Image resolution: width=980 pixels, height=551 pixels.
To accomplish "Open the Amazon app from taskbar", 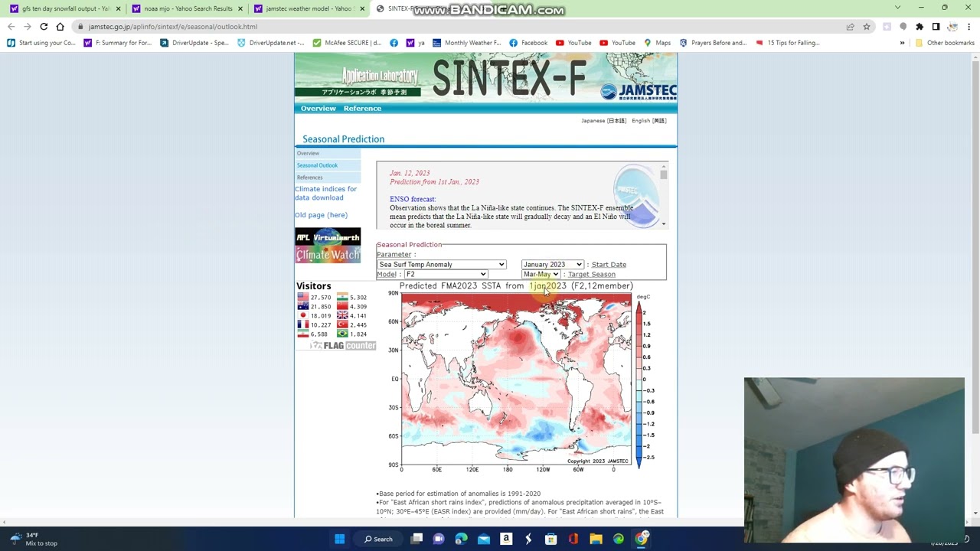I will [x=506, y=539].
